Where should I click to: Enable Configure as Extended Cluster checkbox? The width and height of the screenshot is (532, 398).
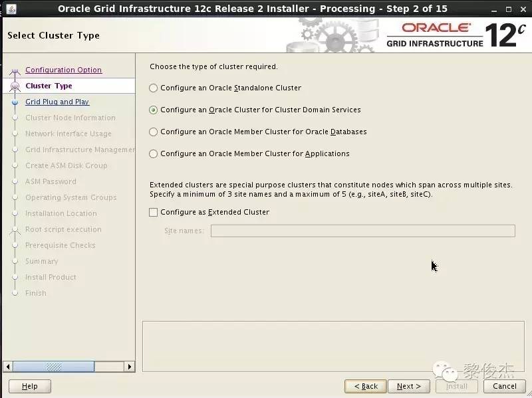click(x=154, y=212)
